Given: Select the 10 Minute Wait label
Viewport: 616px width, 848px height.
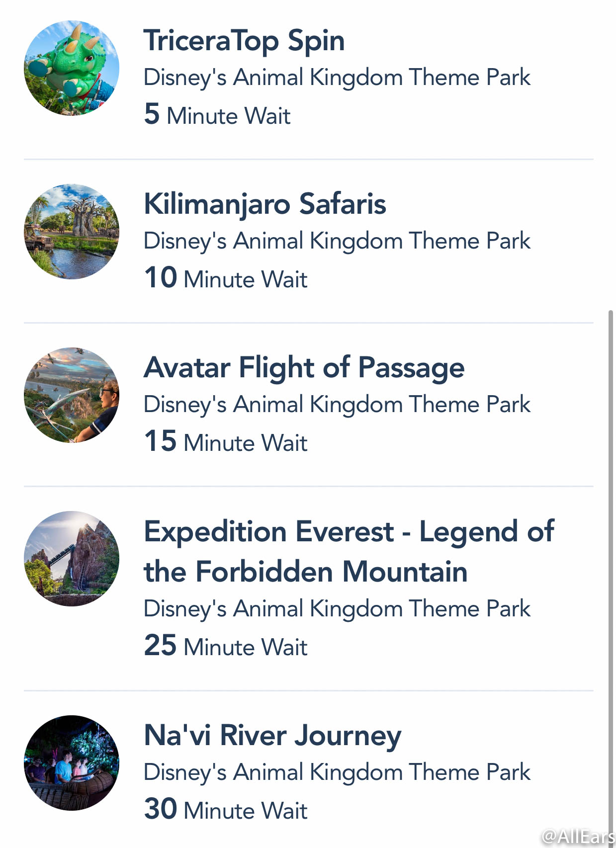Looking at the screenshot, I should (x=226, y=278).
